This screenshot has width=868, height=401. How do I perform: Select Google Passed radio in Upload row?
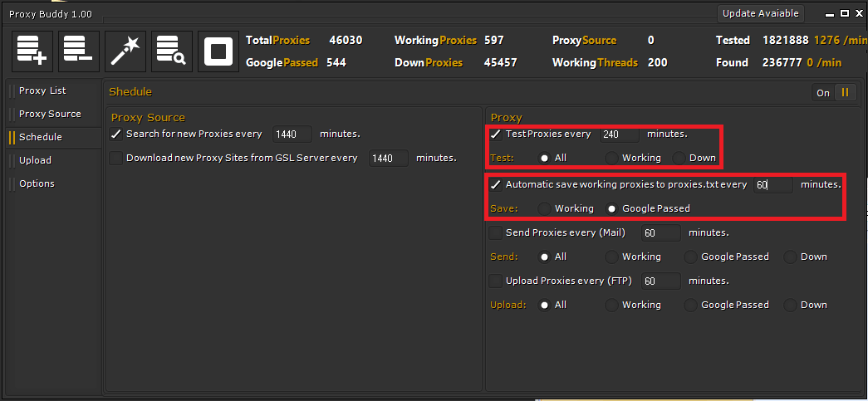pos(691,306)
